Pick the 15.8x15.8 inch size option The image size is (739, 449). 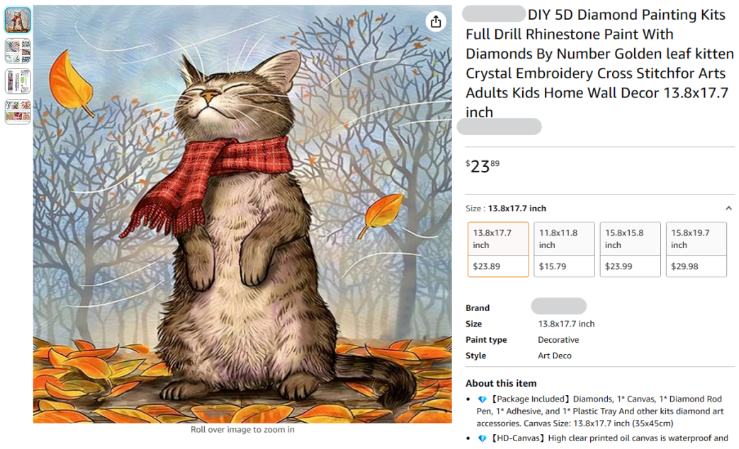tap(630, 249)
